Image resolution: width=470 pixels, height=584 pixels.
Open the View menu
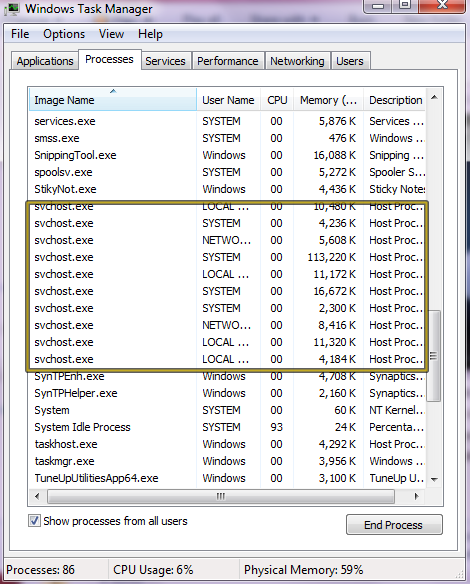coord(111,34)
